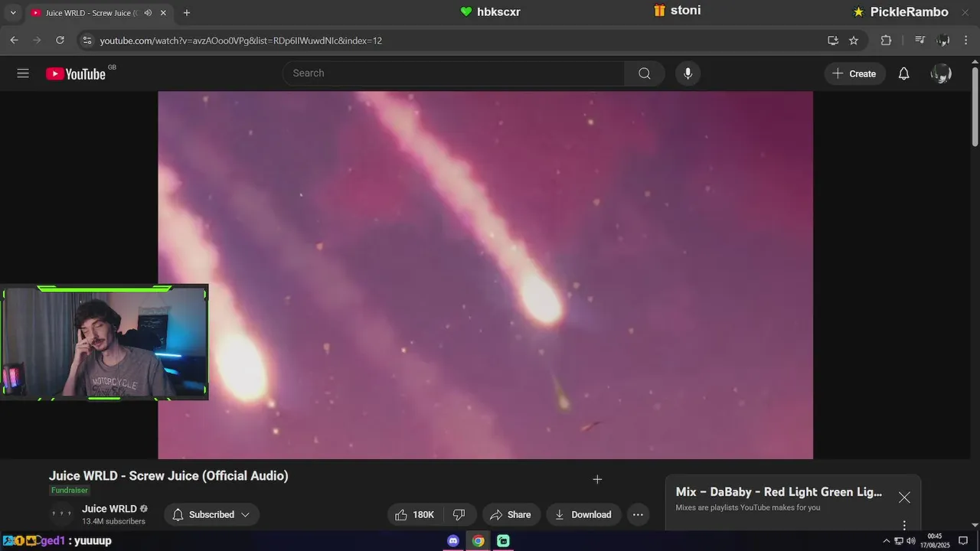This screenshot has width=980, height=551.
Task: Download the video
Action: [583, 515]
